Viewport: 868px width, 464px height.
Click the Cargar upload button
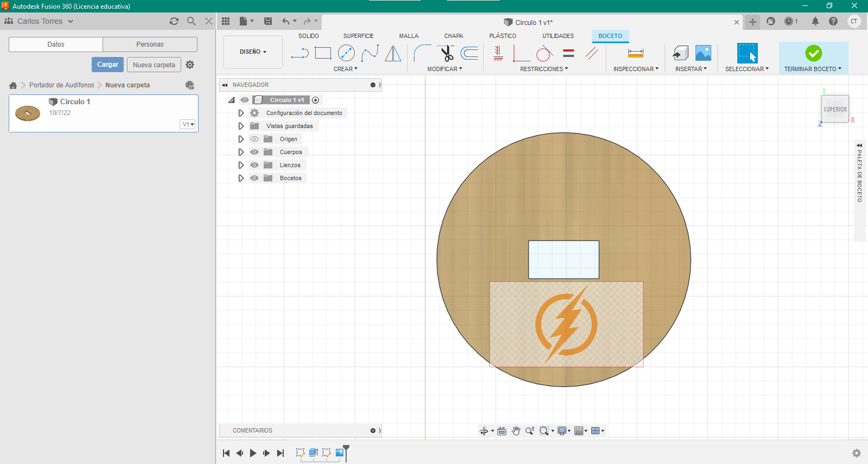[107, 65]
